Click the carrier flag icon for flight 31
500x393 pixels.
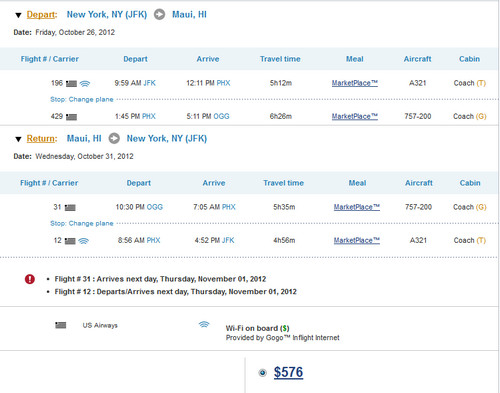(x=70, y=208)
